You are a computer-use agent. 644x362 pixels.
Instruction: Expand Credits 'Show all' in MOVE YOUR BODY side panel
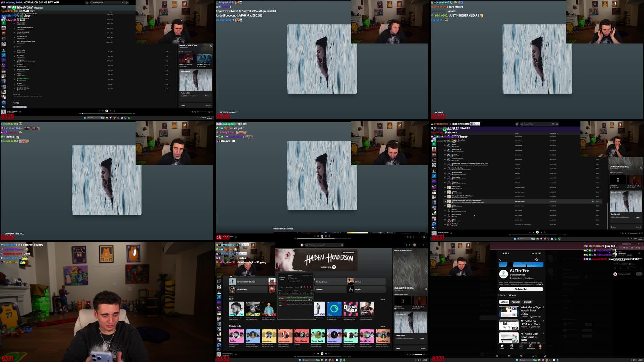point(208,106)
